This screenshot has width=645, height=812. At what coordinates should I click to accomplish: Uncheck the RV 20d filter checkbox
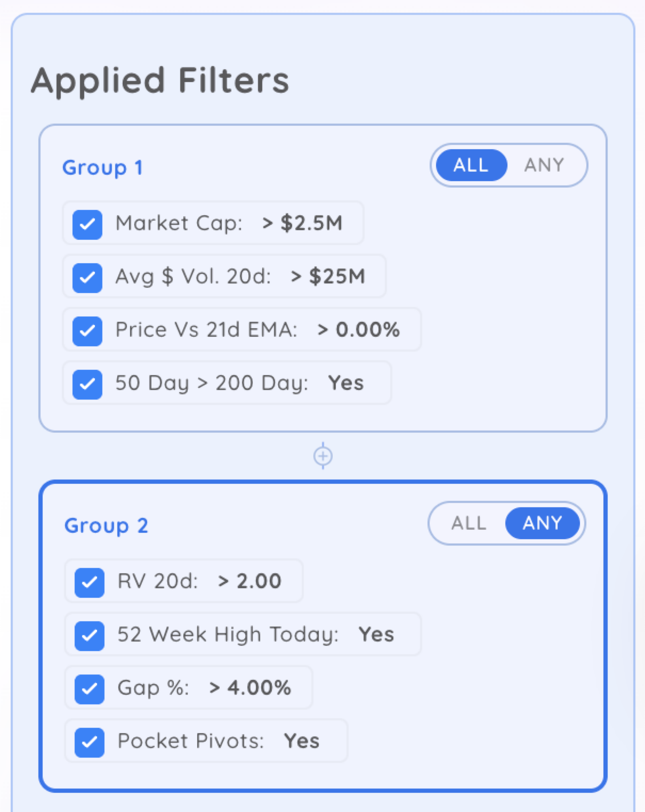click(x=90, y=582)
